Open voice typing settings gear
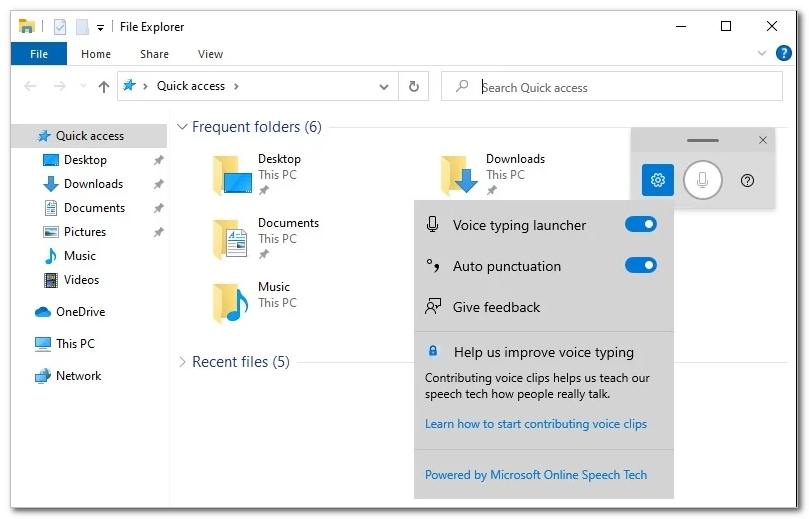 (657, 180)
